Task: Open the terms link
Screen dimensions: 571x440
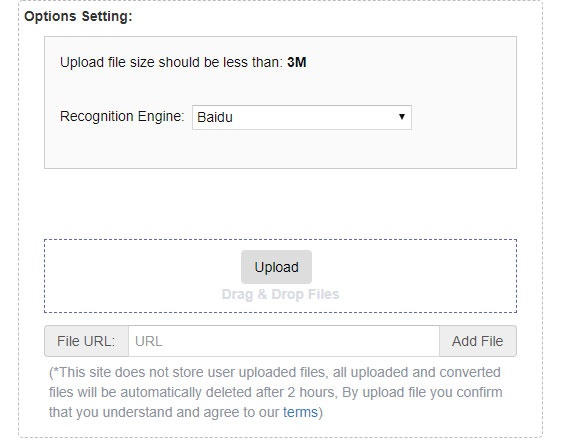Action: pos(300,412)
